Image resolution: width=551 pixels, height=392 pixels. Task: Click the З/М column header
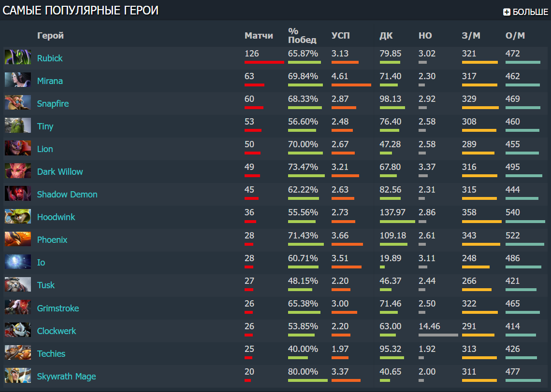(471, 35)
